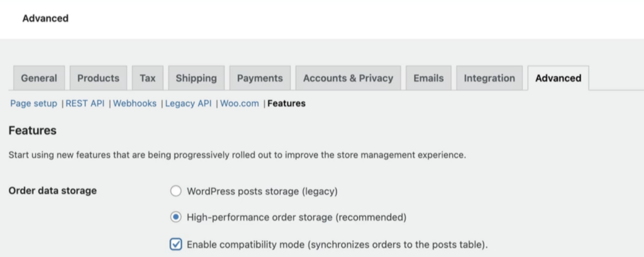
Task: Open the Woo.com section link
Action: pyautogui.click(x=239, y=104)
